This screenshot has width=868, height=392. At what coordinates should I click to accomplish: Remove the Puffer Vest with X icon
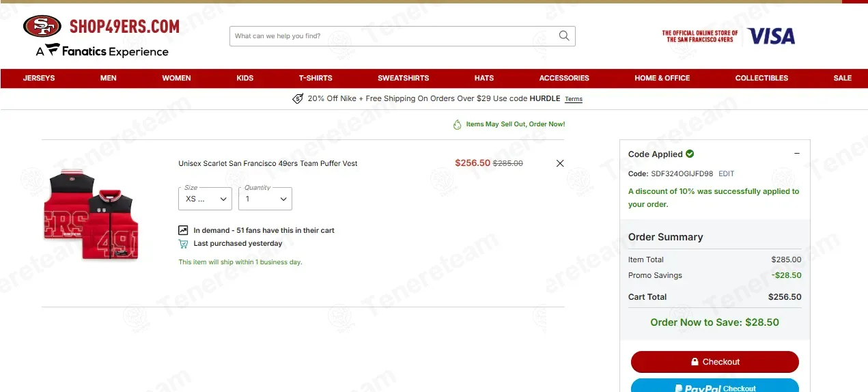click(560, 163)
